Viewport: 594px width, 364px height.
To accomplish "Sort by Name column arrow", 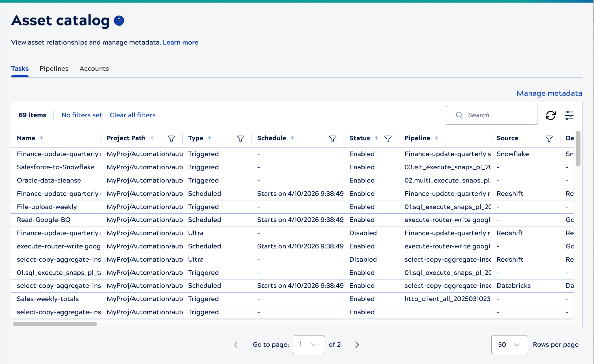I will [x=42, y=138].
